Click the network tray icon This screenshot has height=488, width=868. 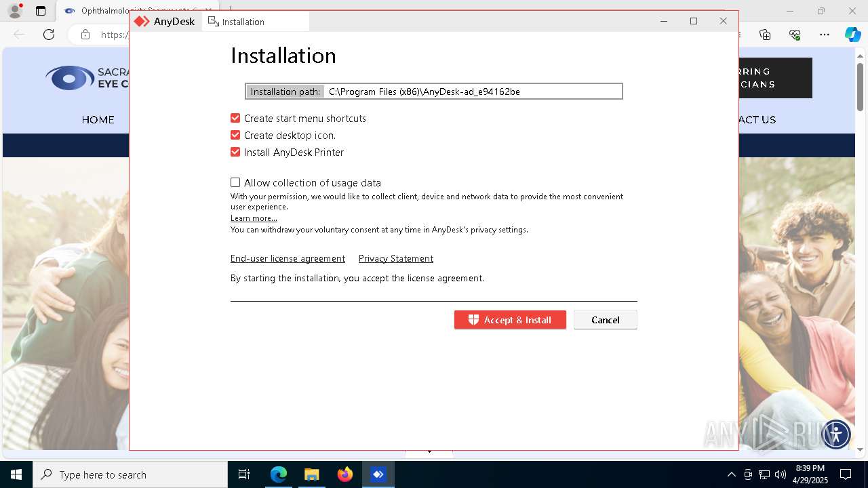pos(764,474)
